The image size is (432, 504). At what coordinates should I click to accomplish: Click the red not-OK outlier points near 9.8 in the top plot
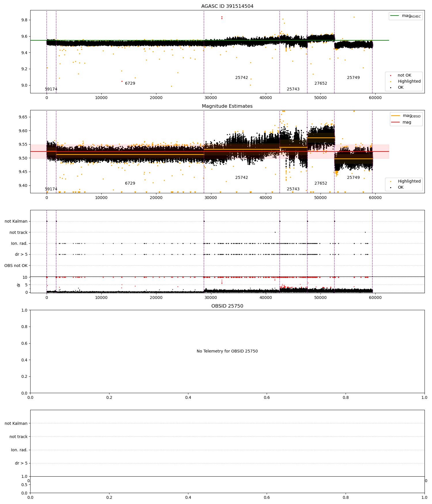click(x=222, y=18)
